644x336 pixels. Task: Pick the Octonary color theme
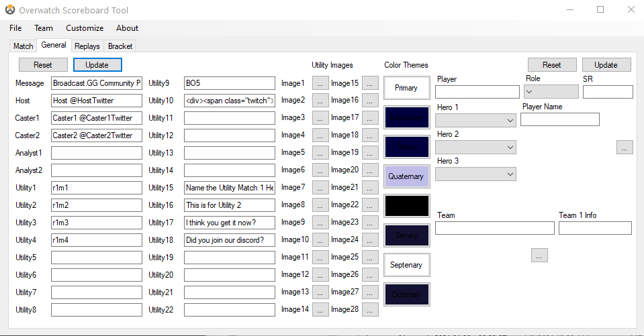coord(406,294)
